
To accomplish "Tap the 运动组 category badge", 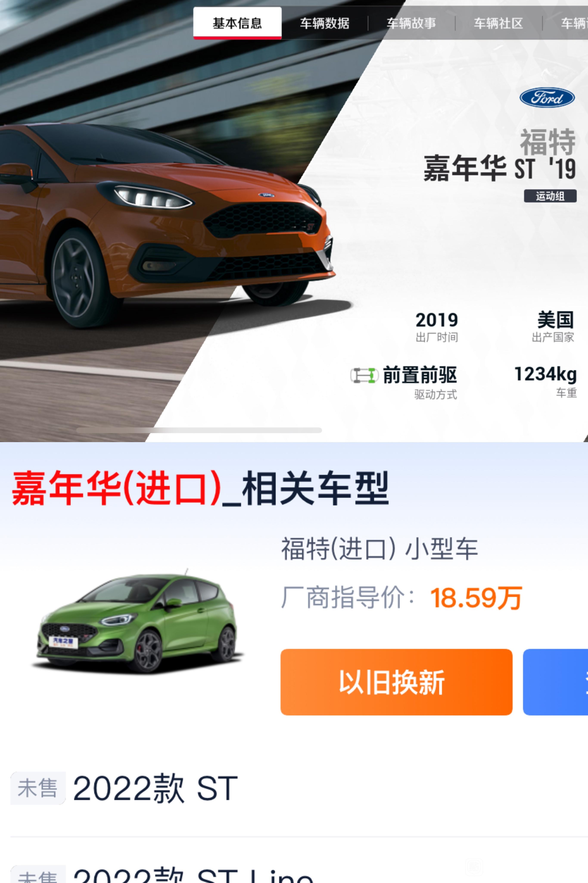I will 550,196.
